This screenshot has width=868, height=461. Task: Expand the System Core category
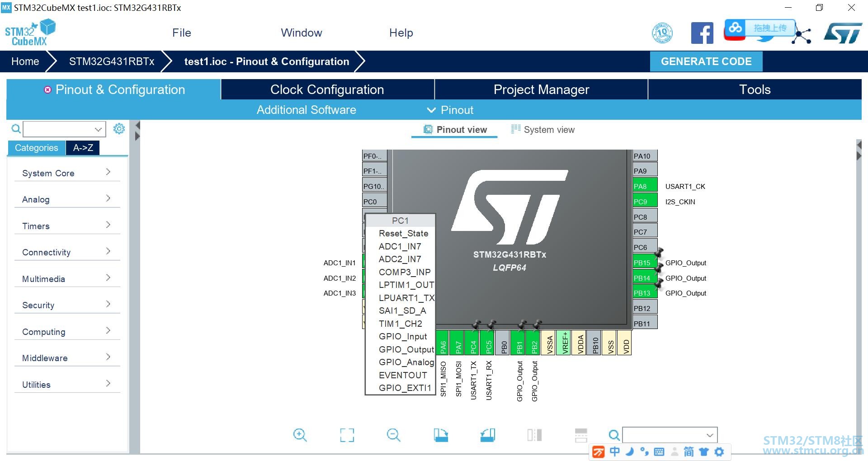point(67,173)
